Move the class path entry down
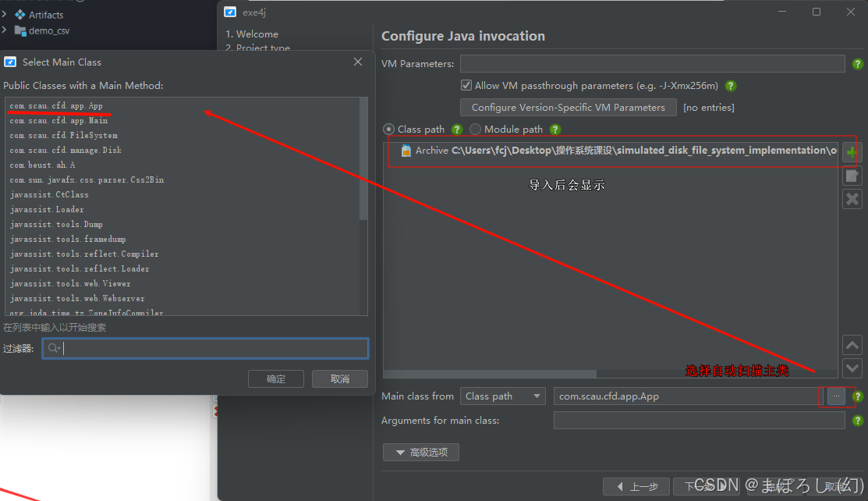868x501 pixels. 852,368
